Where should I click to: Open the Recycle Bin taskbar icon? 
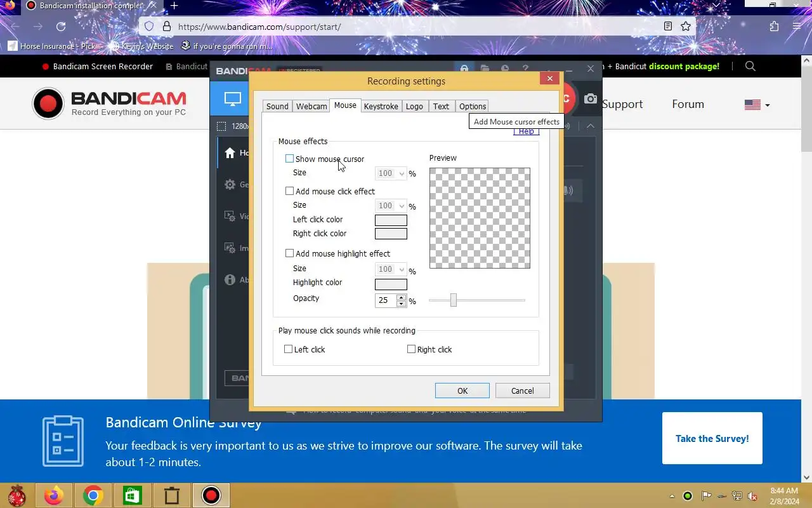(x=172, y=495)
